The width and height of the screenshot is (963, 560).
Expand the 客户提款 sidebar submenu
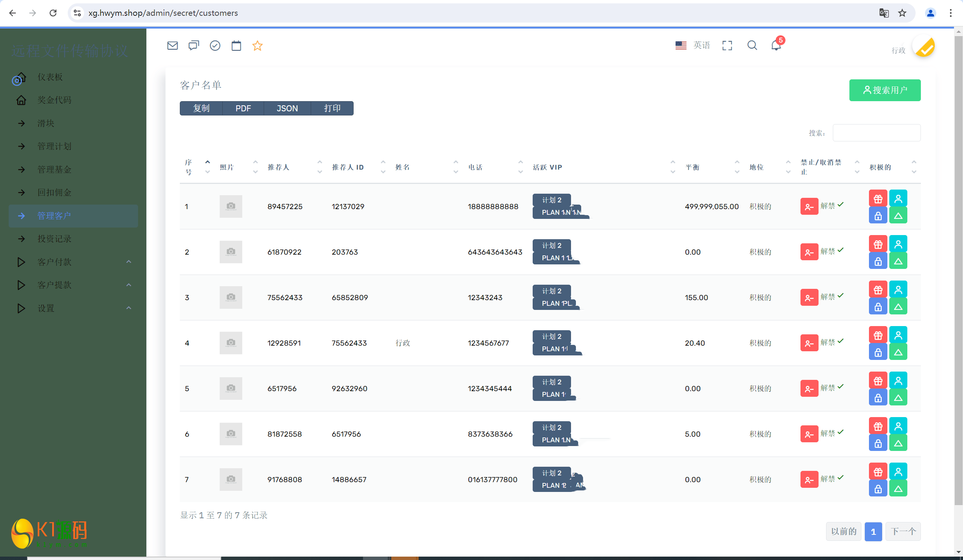click(x=73, y=285)
